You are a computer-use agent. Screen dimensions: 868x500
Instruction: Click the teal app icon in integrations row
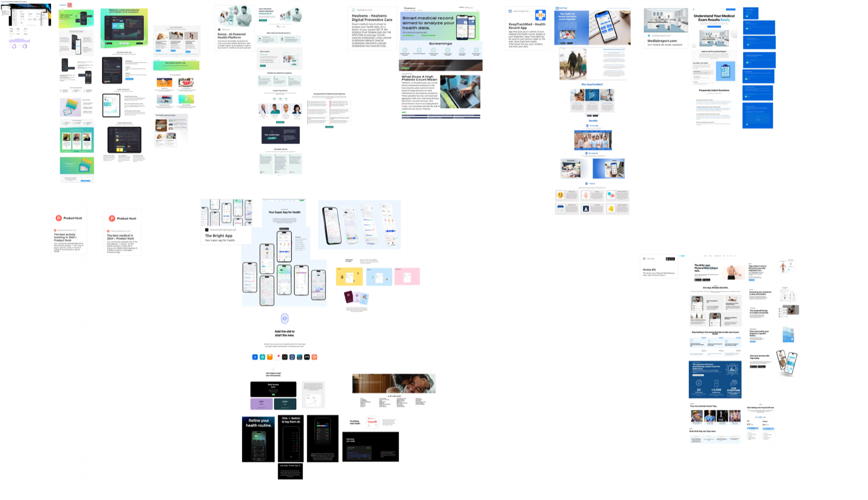263,357
